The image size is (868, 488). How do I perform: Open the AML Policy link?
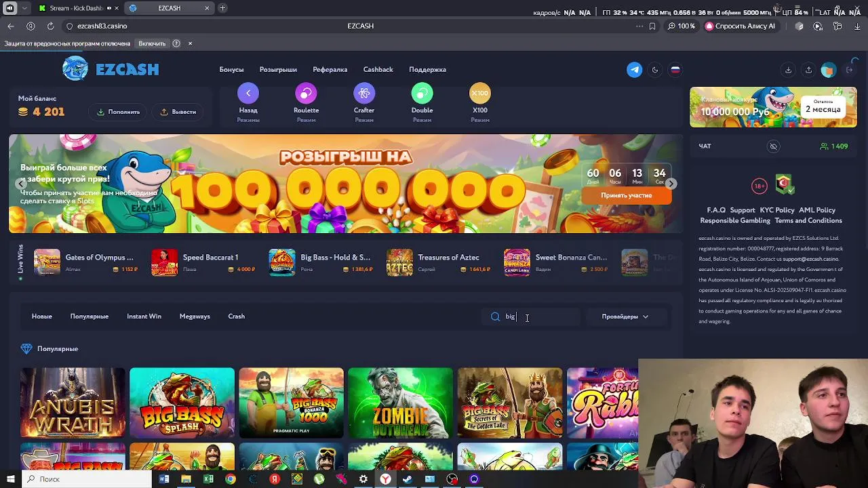pyautogui.click(x=817, y=210)
